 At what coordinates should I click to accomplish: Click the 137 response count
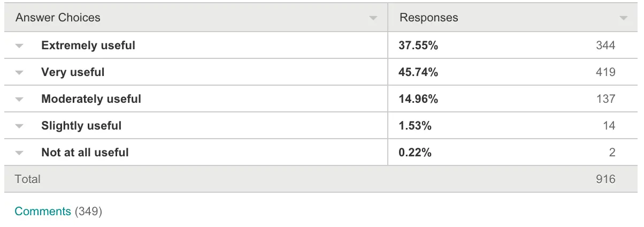pos(605,99)
